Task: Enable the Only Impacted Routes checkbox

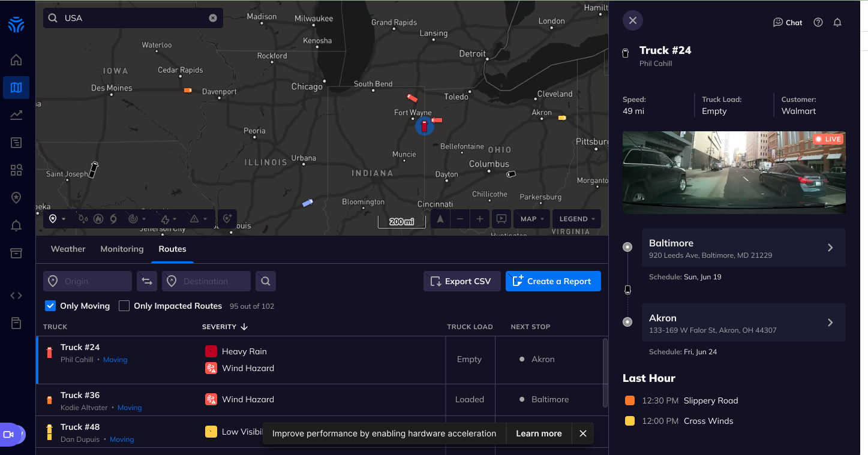Action: (124, 306)
